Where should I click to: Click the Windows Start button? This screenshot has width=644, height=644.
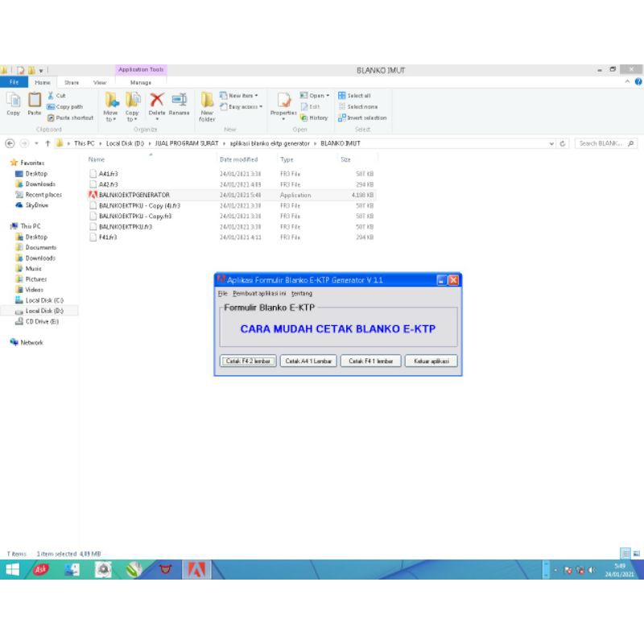click(14, 571)
